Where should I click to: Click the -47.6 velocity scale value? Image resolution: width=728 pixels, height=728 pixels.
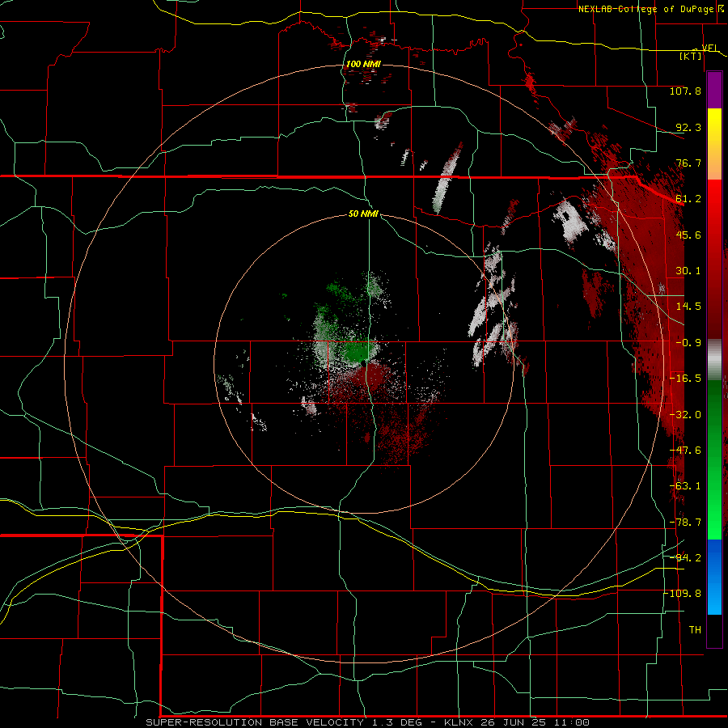click(685, 451)
